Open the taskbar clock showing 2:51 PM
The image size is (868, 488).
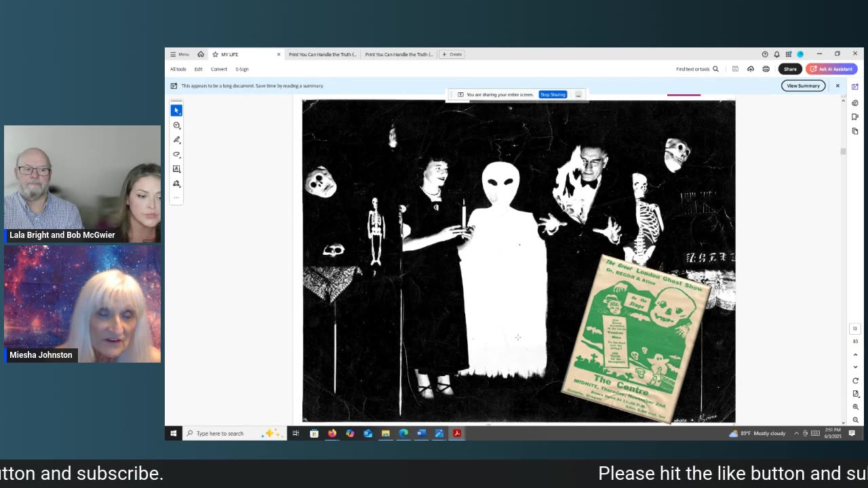point(833,433)
